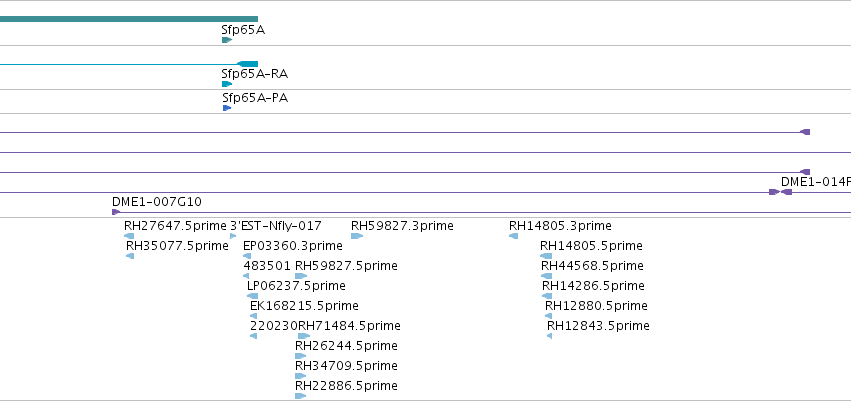Viewport: 851px width, 401px height.
Task: Open the Sfp65A-RA label
Action: pyautogui.click(x=255, y=74)
